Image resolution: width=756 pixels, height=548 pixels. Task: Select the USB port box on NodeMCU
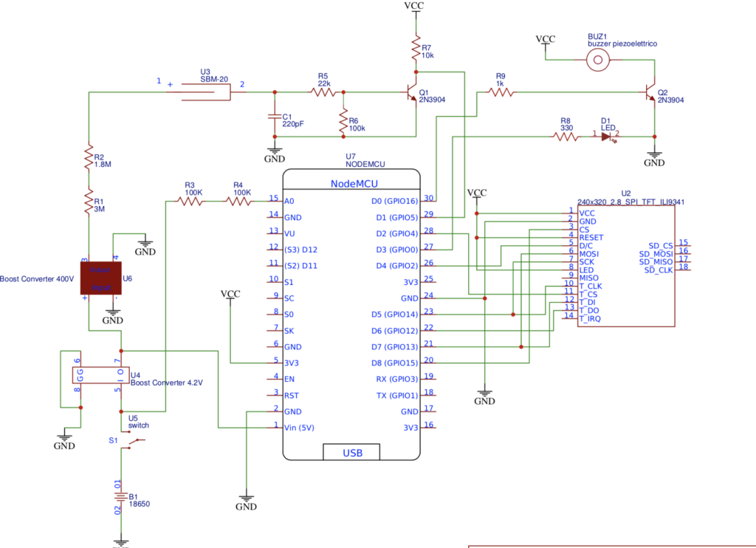[x=351, y=452]
